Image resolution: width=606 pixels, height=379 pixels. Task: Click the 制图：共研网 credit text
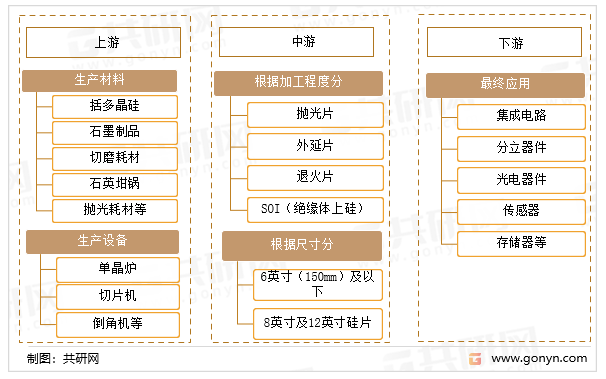63,359
